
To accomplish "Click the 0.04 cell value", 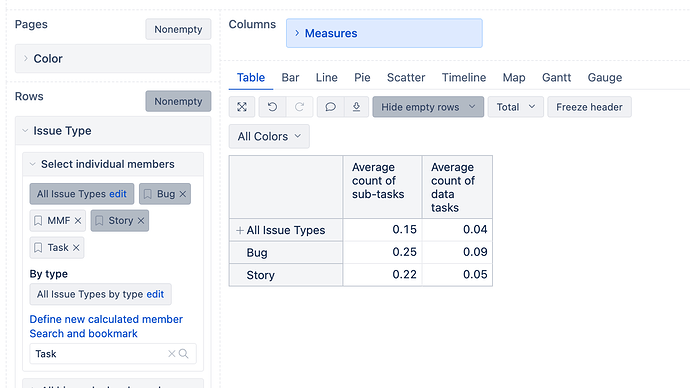I will click(475, 230).
